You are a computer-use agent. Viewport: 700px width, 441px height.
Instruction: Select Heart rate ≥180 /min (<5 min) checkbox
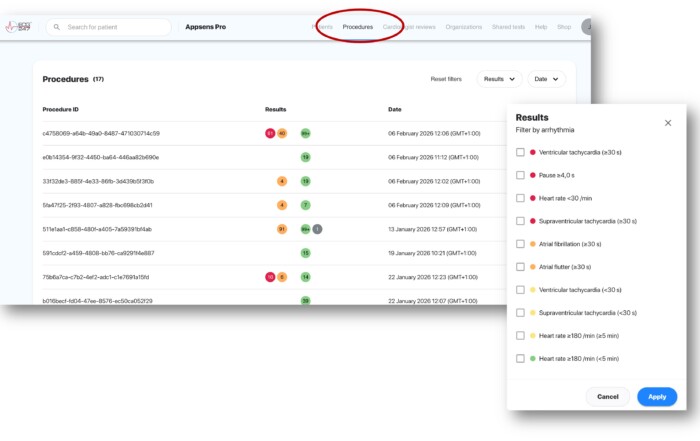pyautogui.click(x=520, y=358)
